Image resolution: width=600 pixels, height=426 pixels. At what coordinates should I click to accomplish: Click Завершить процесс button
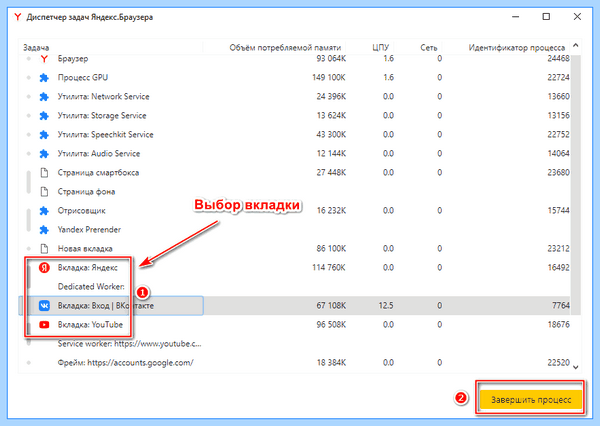(531, 400)
